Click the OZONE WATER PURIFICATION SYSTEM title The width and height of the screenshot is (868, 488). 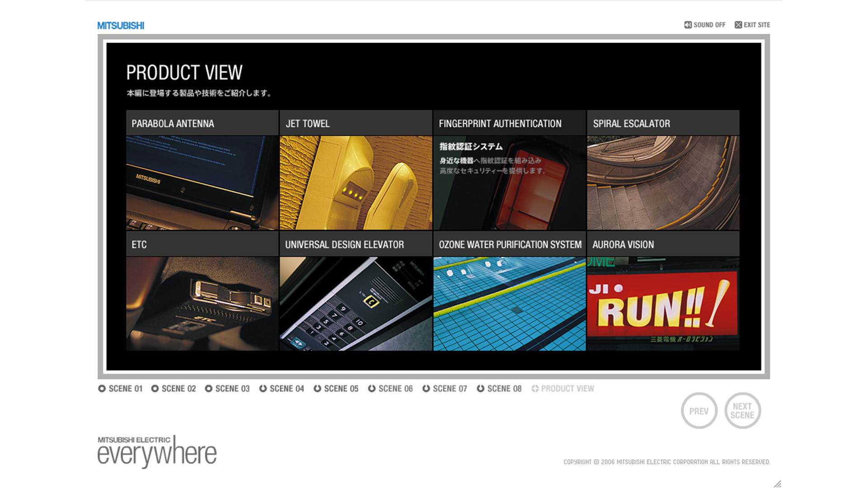click(x=510, y=244)
